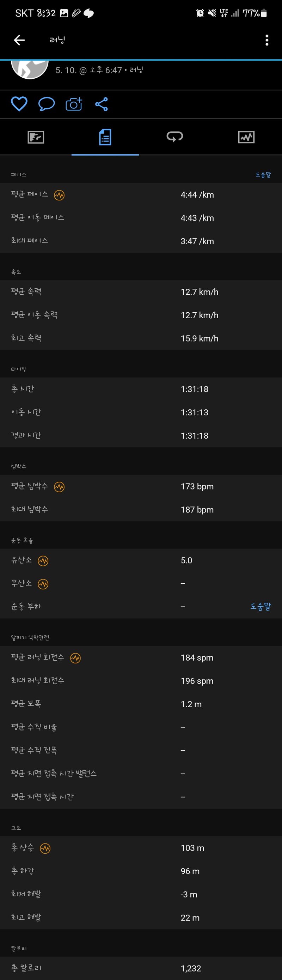This screenshot has height=980, width=282.
Task: Like the activity with the heart icon
Action: [19, 104]
